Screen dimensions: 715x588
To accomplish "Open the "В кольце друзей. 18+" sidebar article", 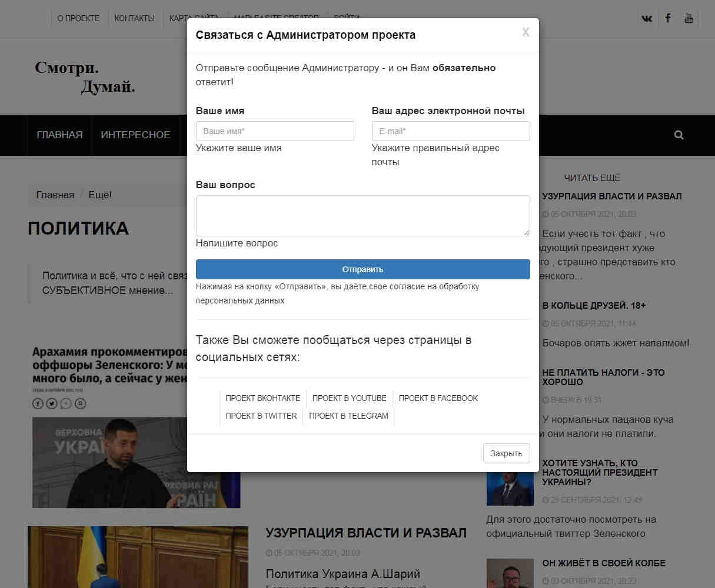I will click(x=594, y=306).
